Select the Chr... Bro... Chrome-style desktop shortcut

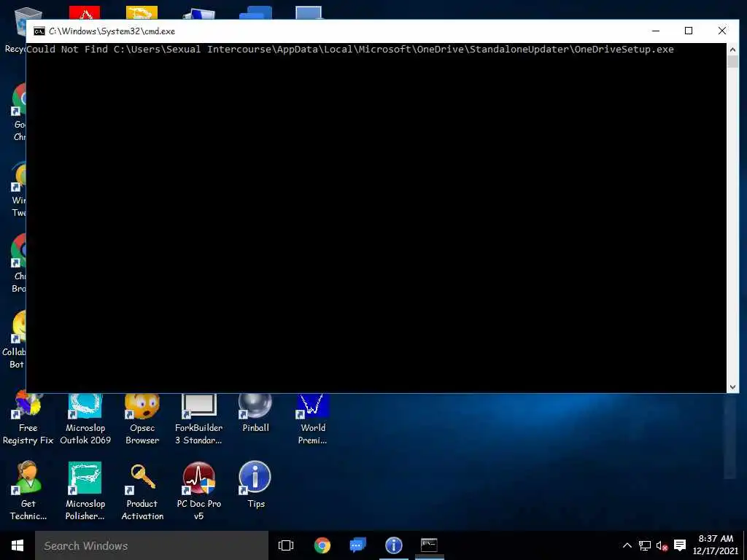coord(18,263)
